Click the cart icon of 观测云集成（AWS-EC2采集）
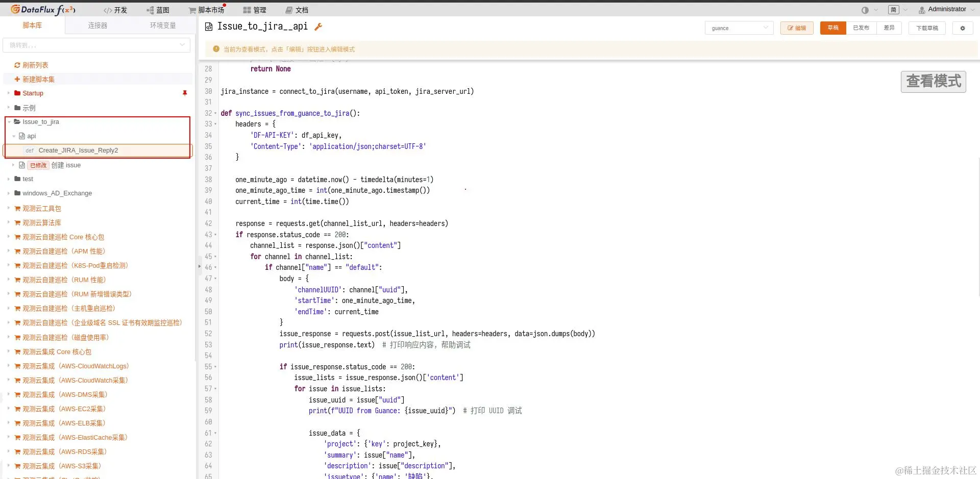Screen dimensions: 980x479 tap(17, 409)
